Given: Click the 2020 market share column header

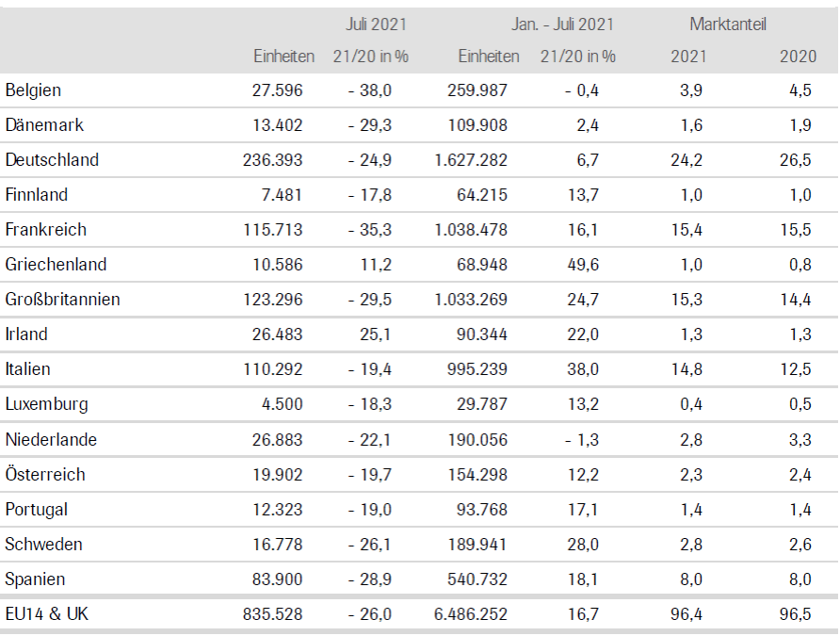Looking at the screenshot, I should (798, 56).
